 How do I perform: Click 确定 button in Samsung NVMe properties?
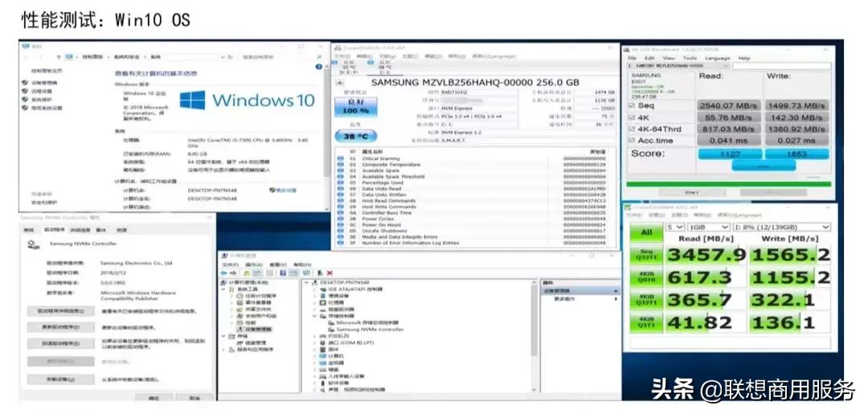(154, 397)
